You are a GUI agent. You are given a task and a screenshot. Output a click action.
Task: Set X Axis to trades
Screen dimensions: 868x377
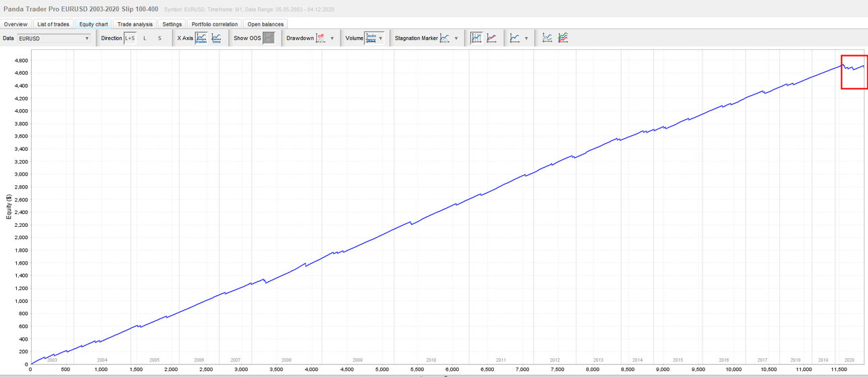(201, 38)
